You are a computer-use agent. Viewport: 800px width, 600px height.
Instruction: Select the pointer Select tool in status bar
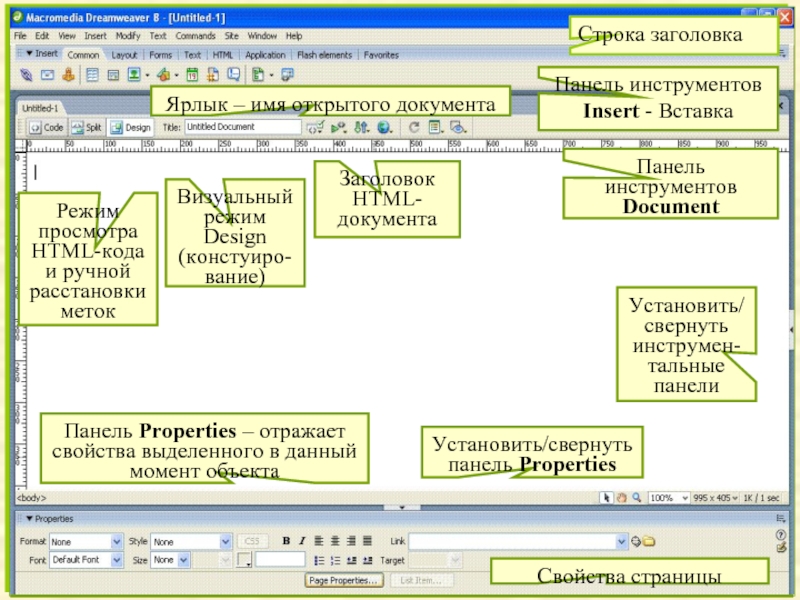(606, 497)
